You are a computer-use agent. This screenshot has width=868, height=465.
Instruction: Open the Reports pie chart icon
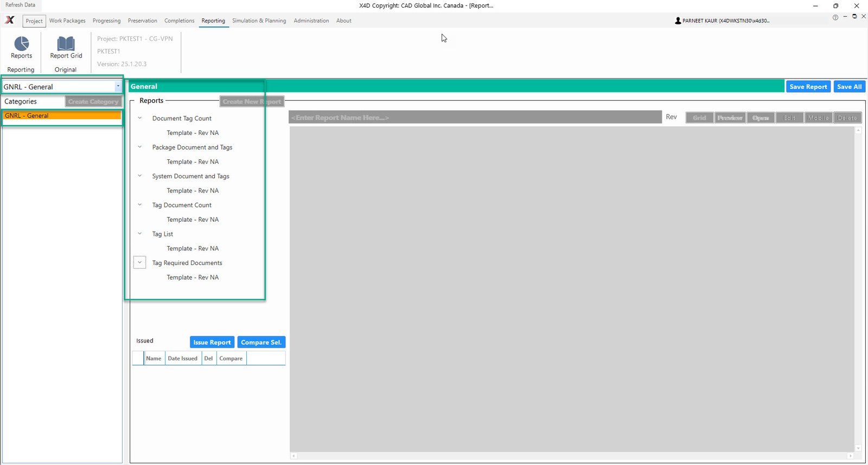coord(21,44)
